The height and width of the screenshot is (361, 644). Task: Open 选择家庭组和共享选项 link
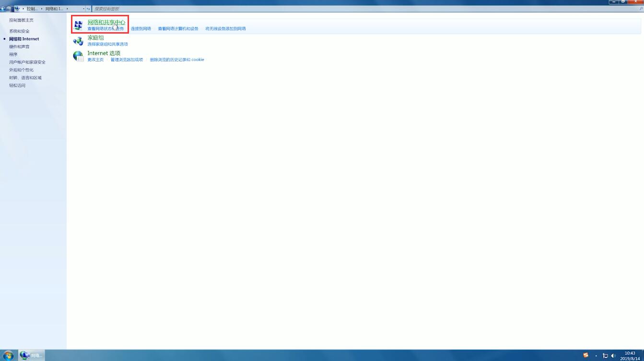point(107,44)
